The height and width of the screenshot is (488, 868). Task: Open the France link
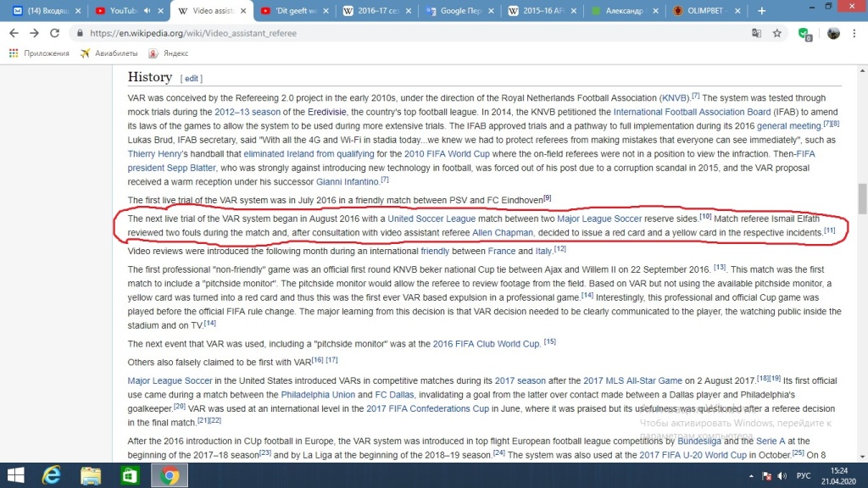(x=502, y=251)
